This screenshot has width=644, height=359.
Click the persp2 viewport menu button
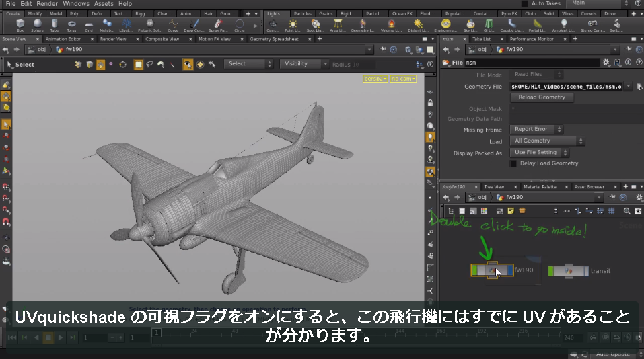click(375, 79)
